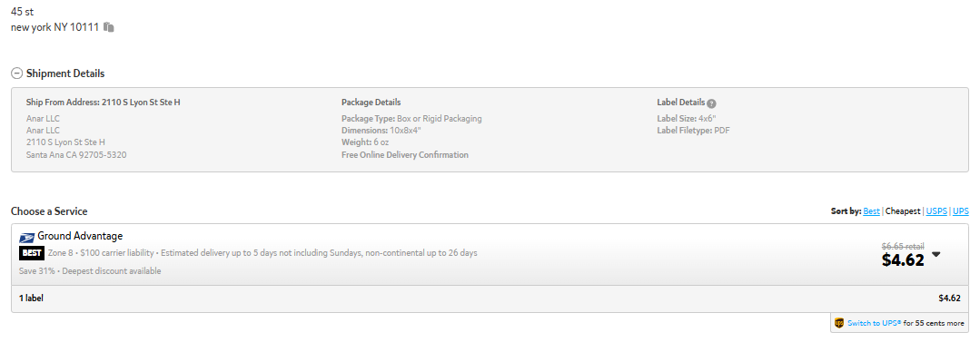
Task: Expand the $4.62 price dropdown arrow
Action: coord(935,254)
